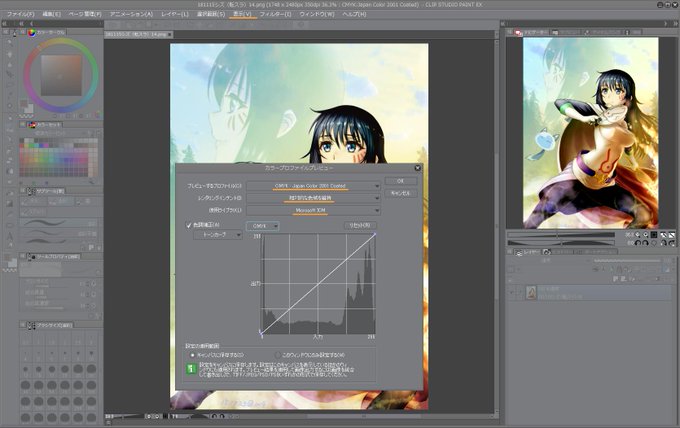Click the color wheel tab icon
This screenshot has height=428, width=680.
[x=32, y=33]
